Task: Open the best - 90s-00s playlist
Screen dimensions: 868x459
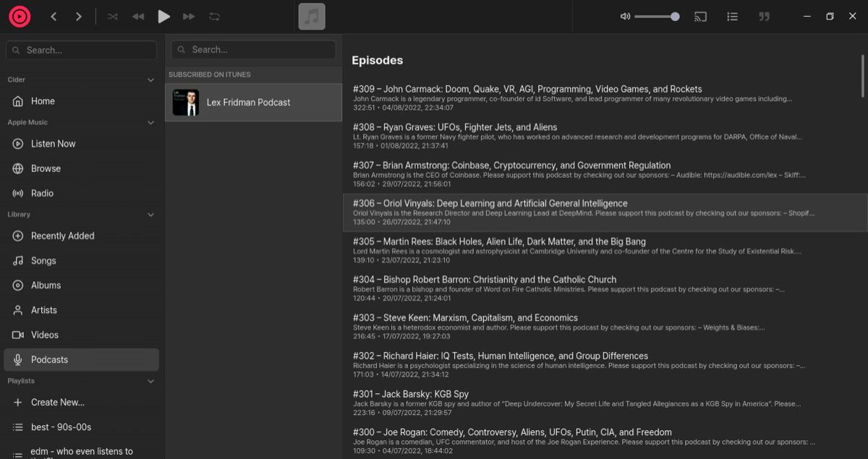Action: [x=81, y=426]
